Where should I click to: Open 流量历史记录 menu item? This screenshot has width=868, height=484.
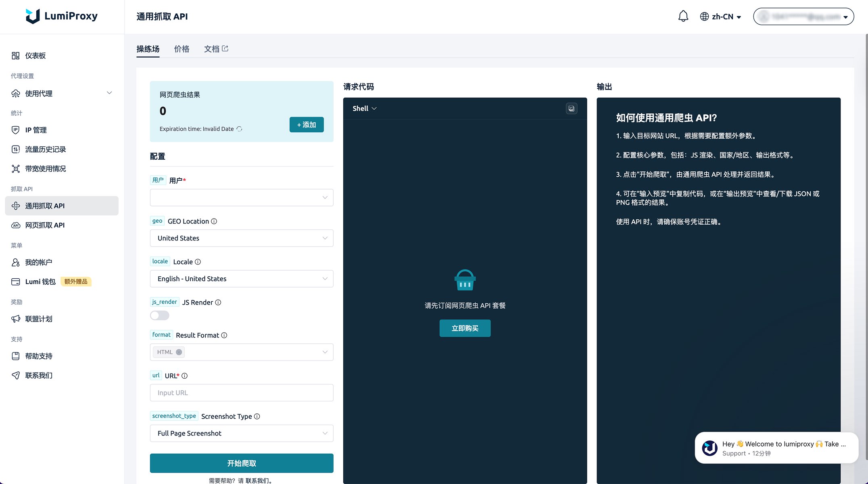click(x=62, y=149)
